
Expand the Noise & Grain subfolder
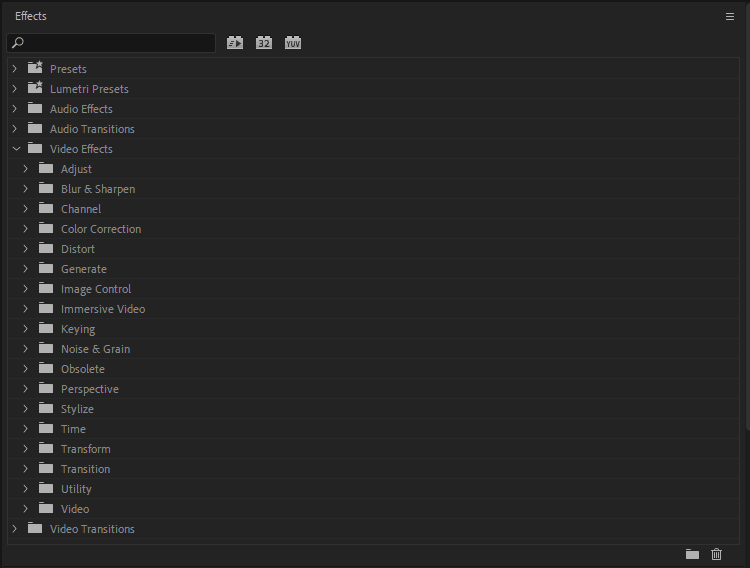25,349
